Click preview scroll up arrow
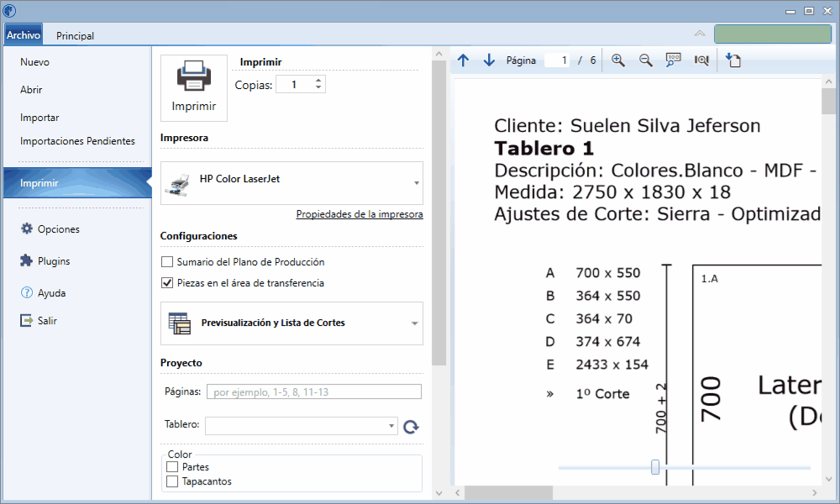This screenshot has height=504, width=840. click(x=828, y=82)
